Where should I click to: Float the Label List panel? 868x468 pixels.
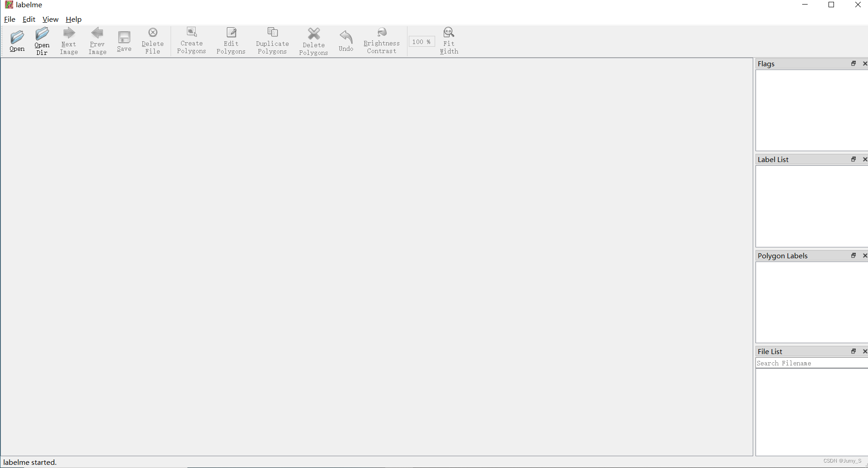pyautogui.click(x=853, y=159)
